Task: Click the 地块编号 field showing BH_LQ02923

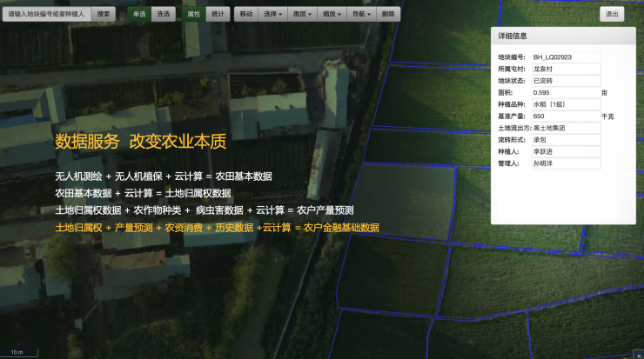Action: (x=565, y=57)
